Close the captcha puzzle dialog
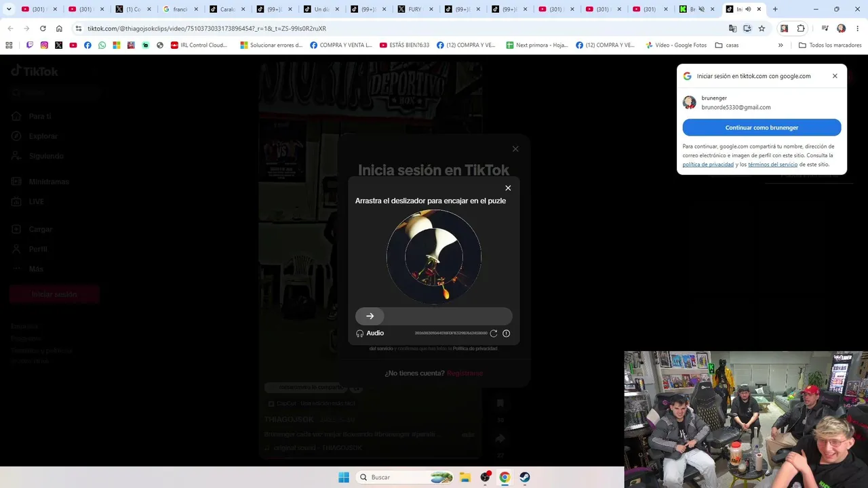The width and height of the screenshot is (868, 488). (x=508, y=188)
